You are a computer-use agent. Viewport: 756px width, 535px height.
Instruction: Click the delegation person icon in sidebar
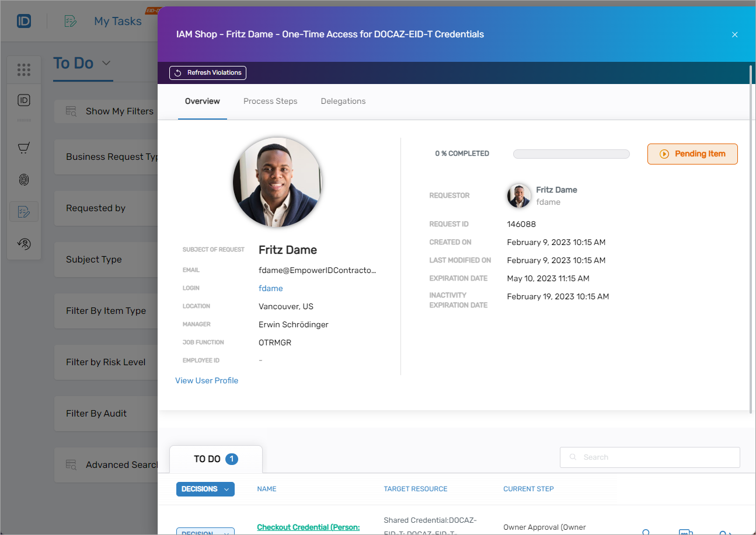[x=24, y=243]
